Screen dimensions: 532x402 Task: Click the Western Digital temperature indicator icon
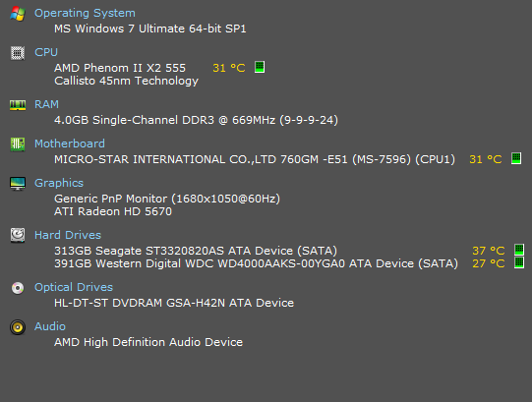(x=519, y=262)
